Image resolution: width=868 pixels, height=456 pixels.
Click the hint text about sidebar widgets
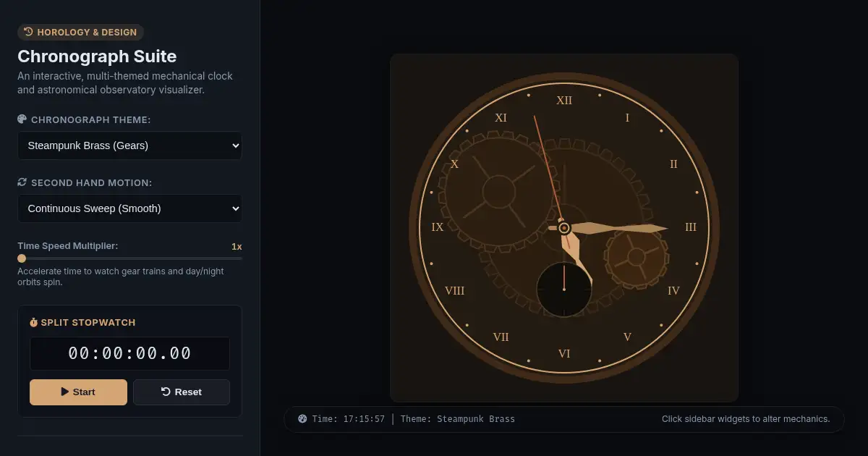(746, 419)
